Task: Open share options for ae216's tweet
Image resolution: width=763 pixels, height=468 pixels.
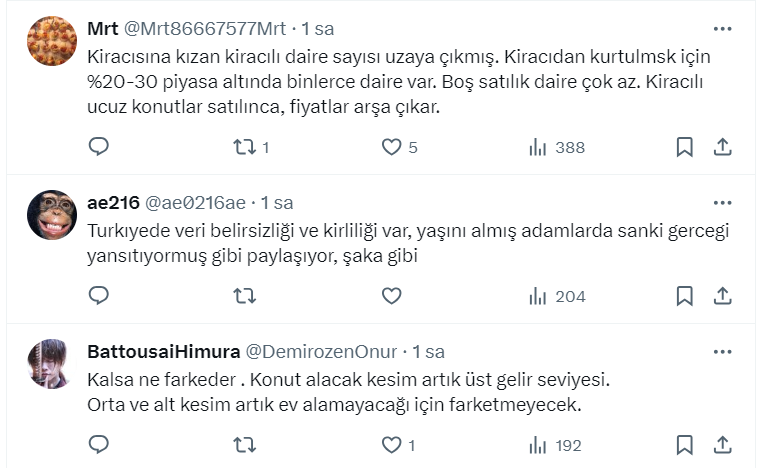Action: (x=722, y=296)
